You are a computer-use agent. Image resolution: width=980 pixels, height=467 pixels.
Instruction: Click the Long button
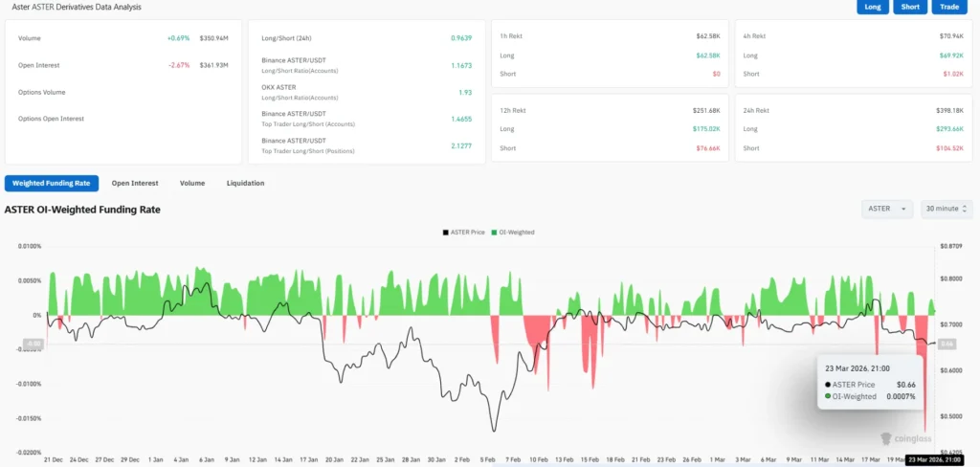(873, 7)
